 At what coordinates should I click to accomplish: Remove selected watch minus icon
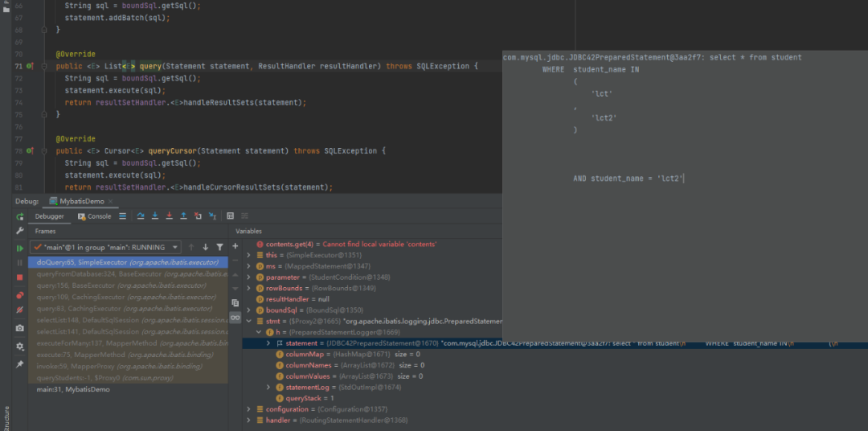coord(235,260)
